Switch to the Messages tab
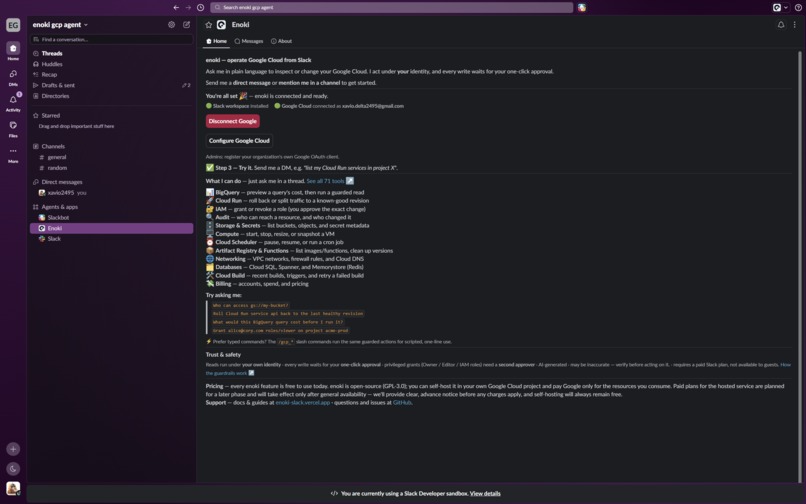The image size is (806, 504). (249, 41)
